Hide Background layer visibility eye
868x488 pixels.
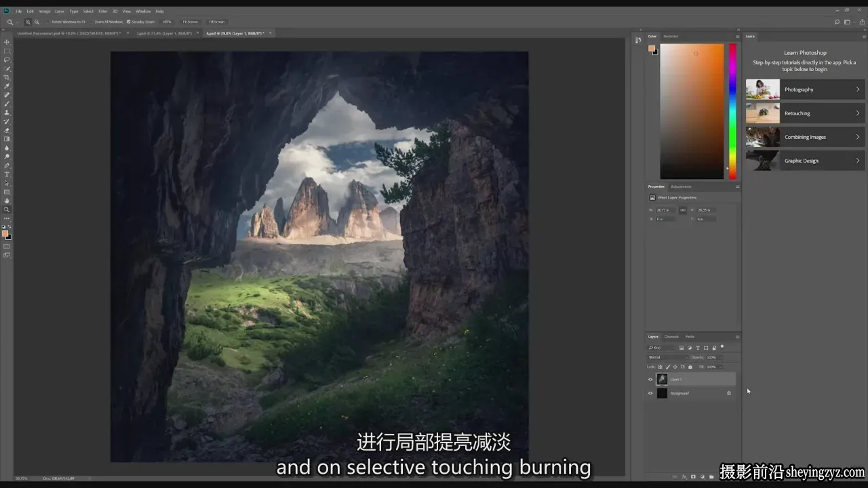[x=650, y=393]
